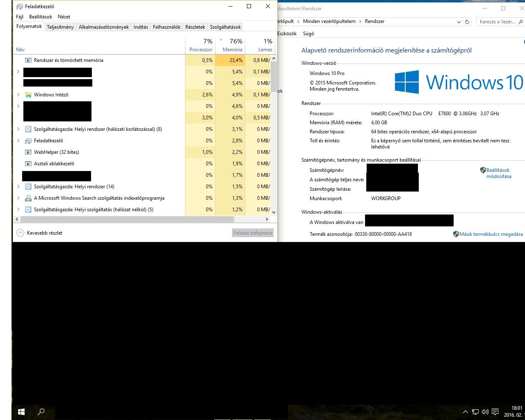The image size is (525, 420).
Task: Switch to the Teljesítmény tab
Action: pyautogui.click(x=60, y=27)
